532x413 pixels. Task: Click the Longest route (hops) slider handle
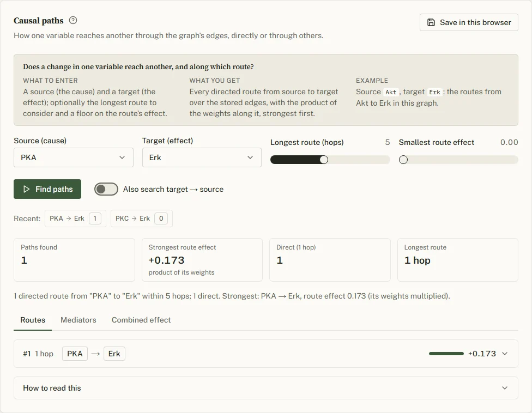pos(324,160)
